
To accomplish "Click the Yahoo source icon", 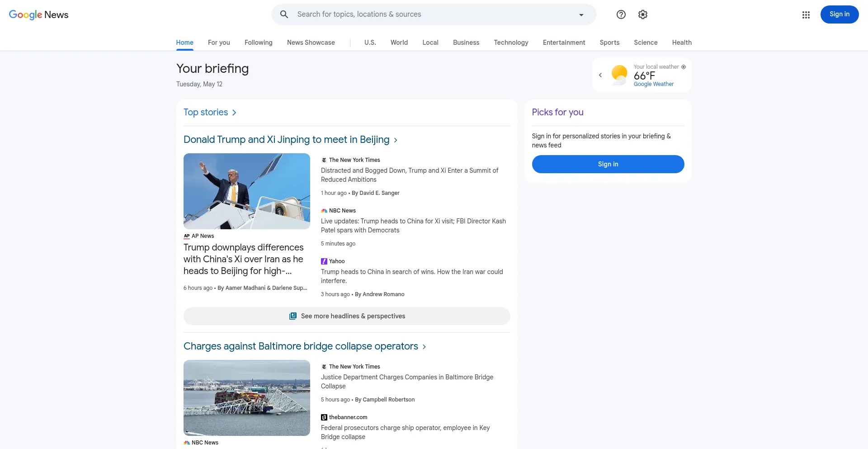I will [x=324, y=261].
